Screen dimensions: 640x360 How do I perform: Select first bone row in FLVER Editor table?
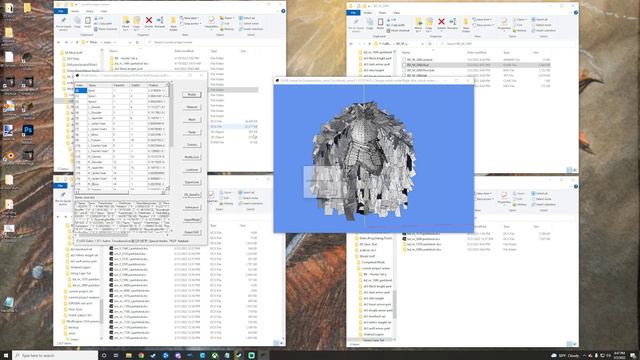pos(121,91)
